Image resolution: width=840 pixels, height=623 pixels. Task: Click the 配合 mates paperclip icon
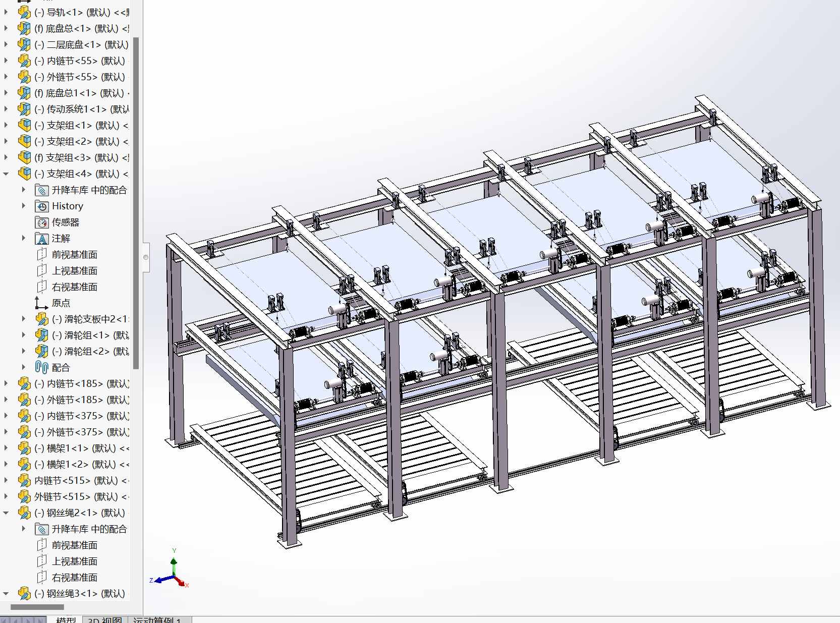click(42, 368)
